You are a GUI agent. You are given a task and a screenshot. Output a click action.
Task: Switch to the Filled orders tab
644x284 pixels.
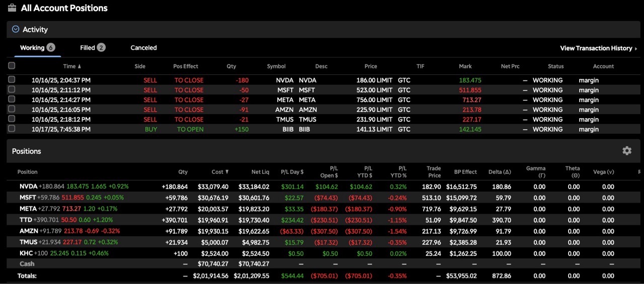(x=93, y=48)
